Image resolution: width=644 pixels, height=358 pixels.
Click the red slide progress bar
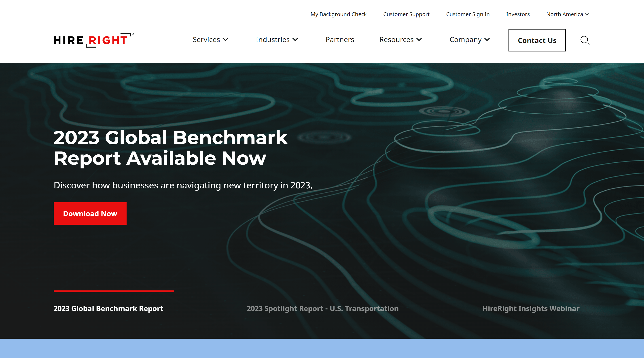114,291
